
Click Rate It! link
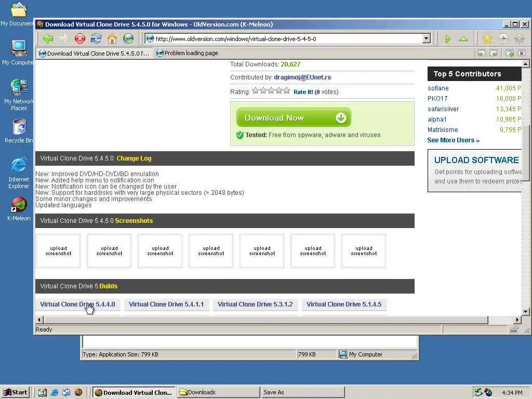pyautogui.click(x=303, y=92)
